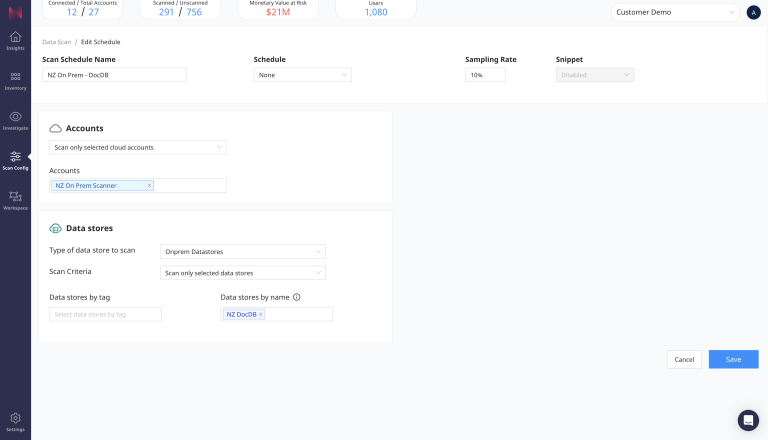Click the user avatar icon
768x440 pixels.
tap(753, 13)
